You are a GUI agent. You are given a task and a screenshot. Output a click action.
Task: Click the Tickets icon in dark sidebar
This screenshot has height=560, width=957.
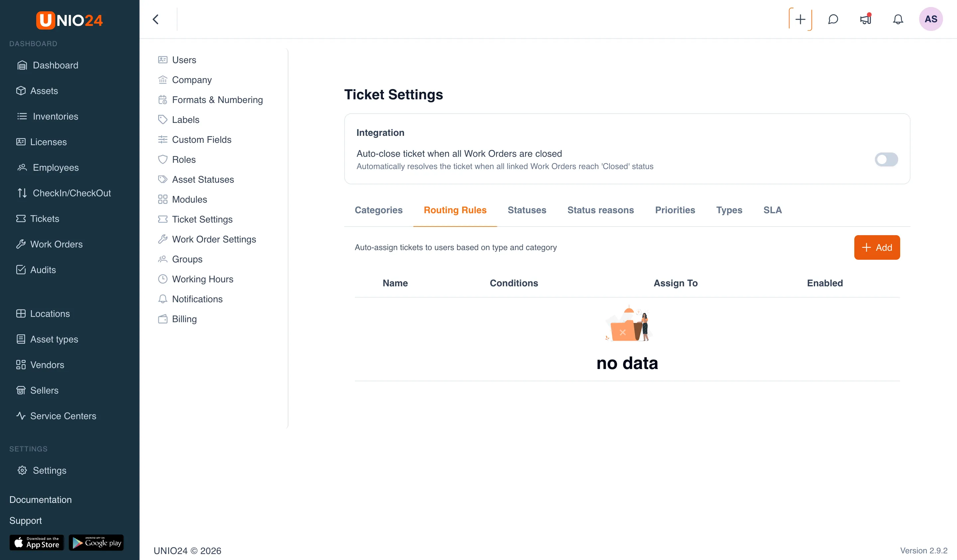coord(21,218)
